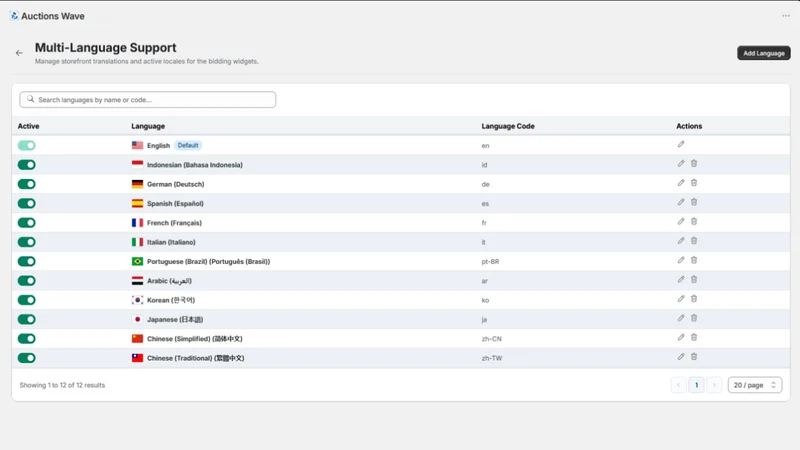Focus the search languages field
The height and width of the screenshot is (450, 800).
pos(147,99)
